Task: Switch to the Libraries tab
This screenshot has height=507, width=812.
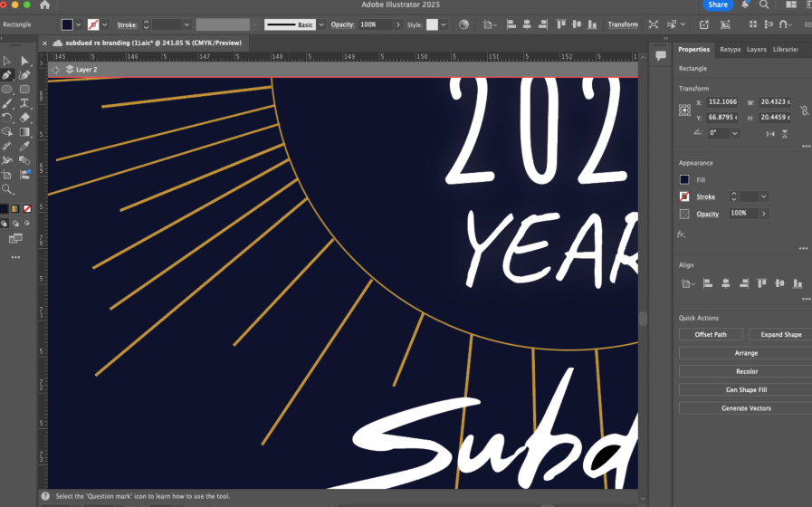Action: point(786,49)
